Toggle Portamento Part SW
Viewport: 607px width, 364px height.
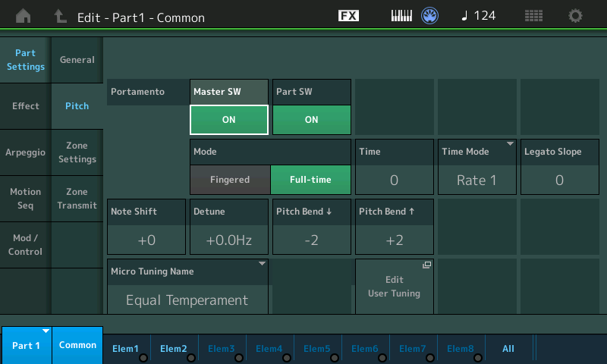(311, 119)
